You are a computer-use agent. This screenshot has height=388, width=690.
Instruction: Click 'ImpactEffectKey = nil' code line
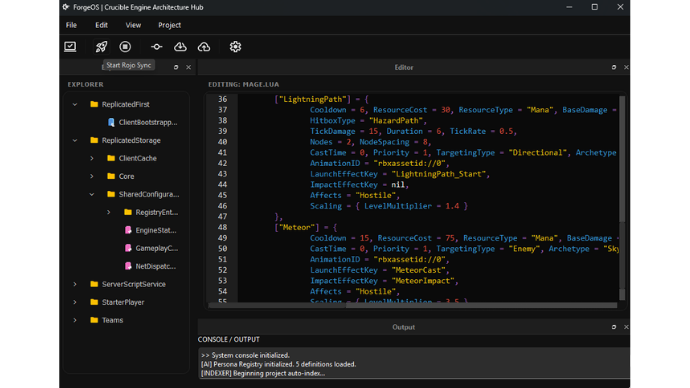coord(360,184)
